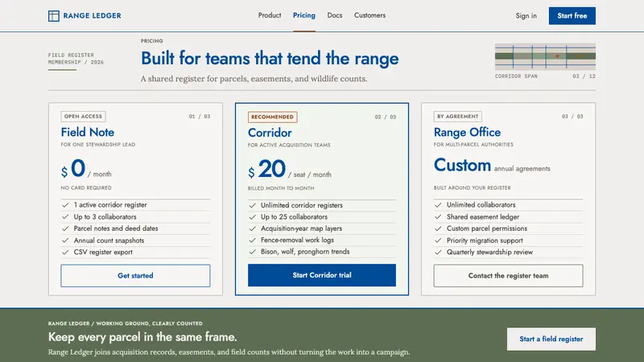Click 'FOR ACTIVE ACQUISITION TEAMS' subtitle
644x362 pixels.
[289, 145]
